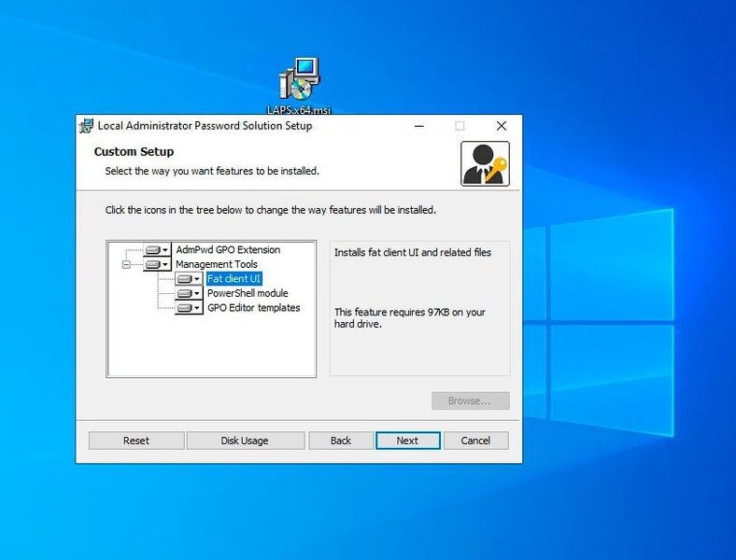
Task: Select the PowerShell module feature
Action: pyautogui.click(x=248, y=293)
